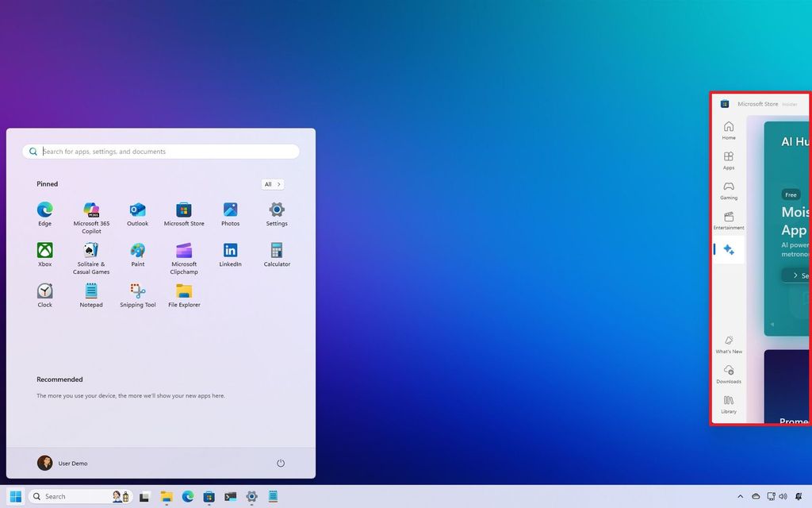The image size is (812, 508).
Task: Mute the AI Hub banner audio
Action: 773,324
